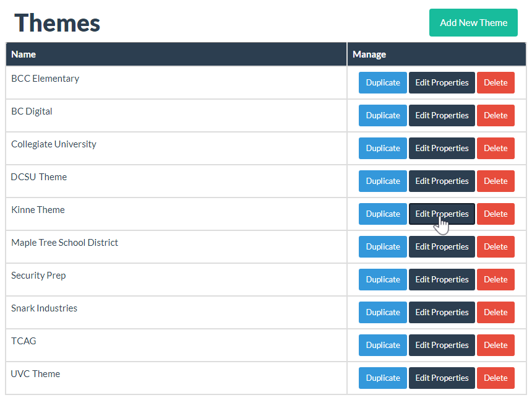The image size is (532, 400).
Task: Duplicate Maple Tree School District theme
Action: [383, 246]
